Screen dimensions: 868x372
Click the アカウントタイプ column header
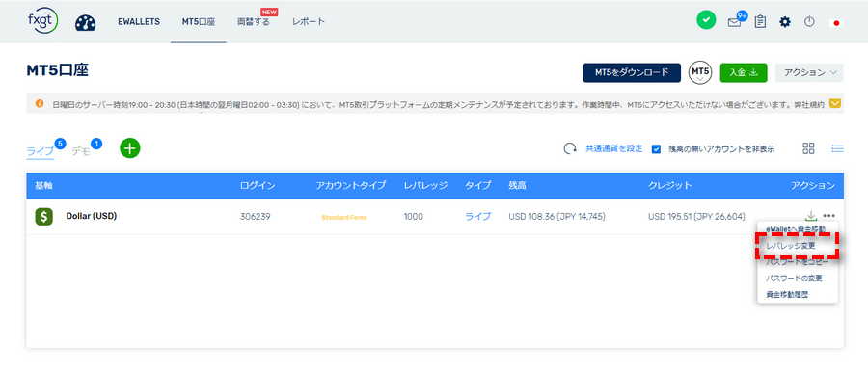tap(351, 186)
